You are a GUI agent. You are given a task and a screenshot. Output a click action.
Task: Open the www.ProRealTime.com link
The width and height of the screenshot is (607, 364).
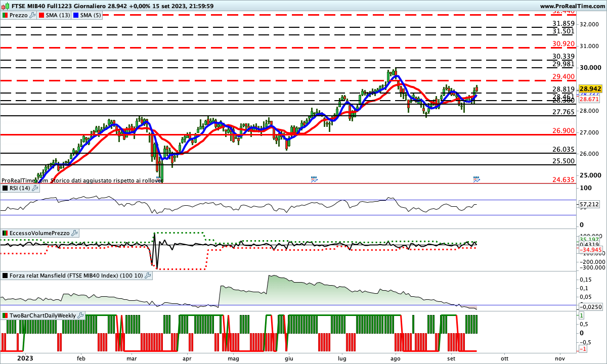(572, 6)
